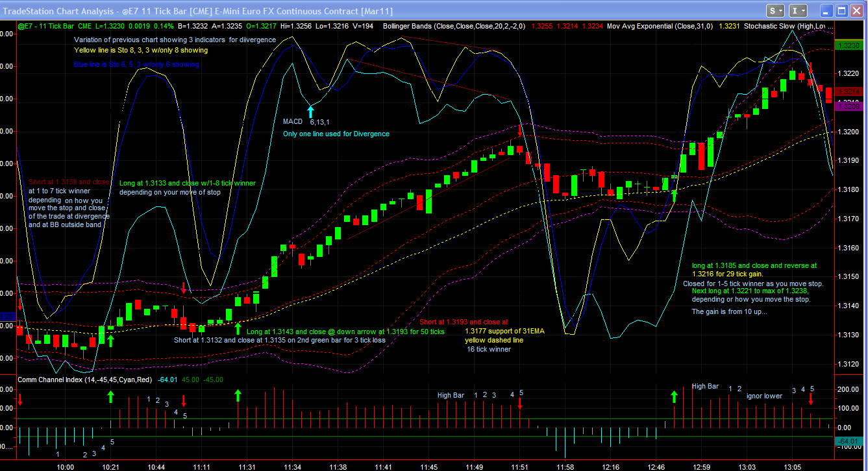
Task: Select 'High Bar' label above 12:59 in CCI pane
Action: pos(705,386)
